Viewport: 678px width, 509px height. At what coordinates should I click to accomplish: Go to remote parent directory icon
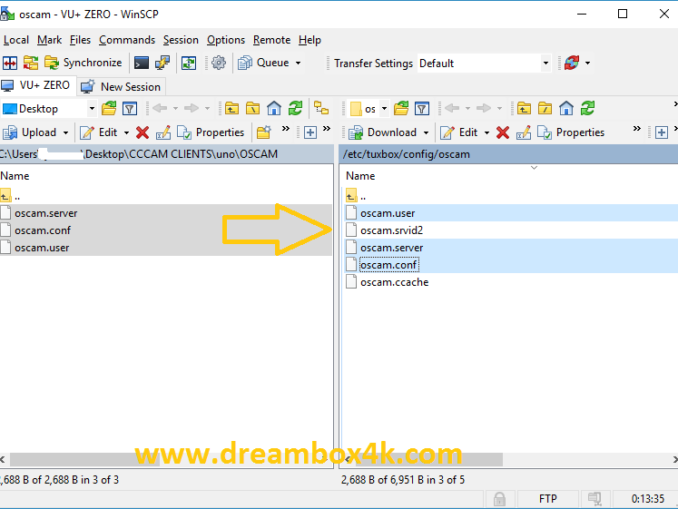point(524,109)
